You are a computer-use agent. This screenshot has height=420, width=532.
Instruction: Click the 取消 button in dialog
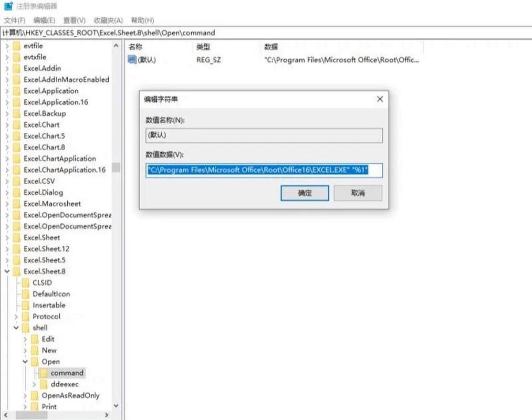point(358,193)
